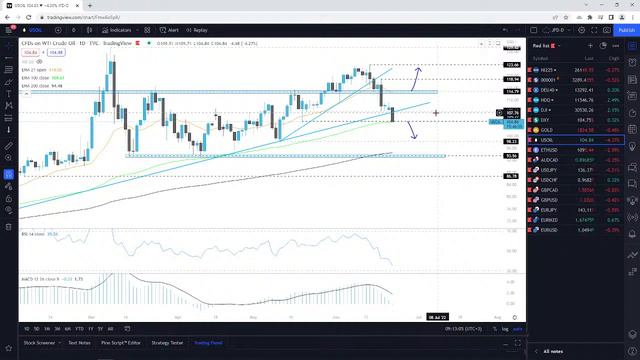The height and width of the screenshot is (360, 640).
Task: Add symbol to watchlist plus icon
Action: tap(590, 46)
